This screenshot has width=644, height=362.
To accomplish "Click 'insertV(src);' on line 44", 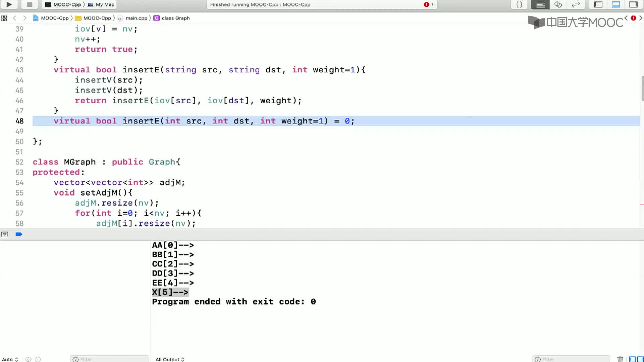I will [109, 80].
